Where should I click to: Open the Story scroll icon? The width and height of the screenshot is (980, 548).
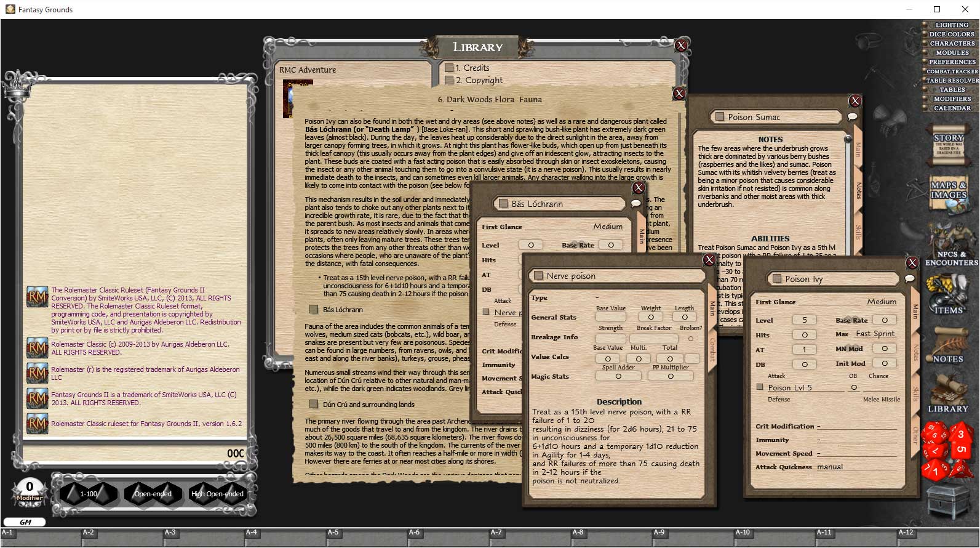[948, 143]
